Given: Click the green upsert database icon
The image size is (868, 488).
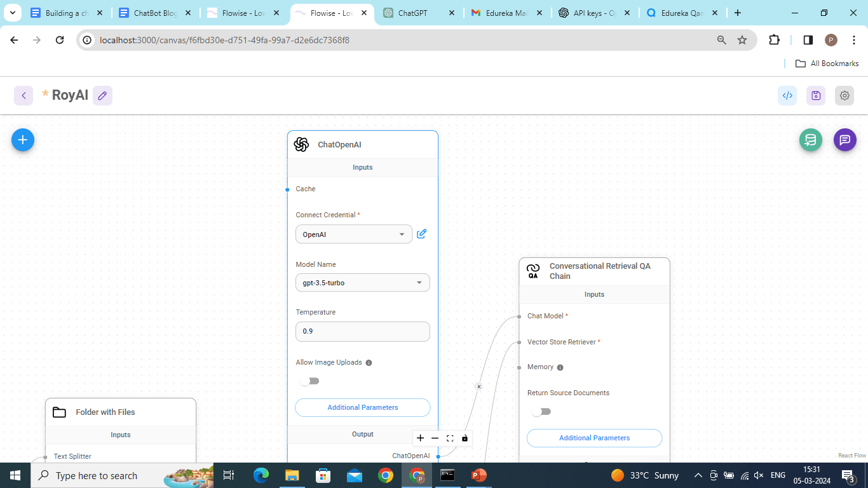Looking at the screenshot, I should click(810, 140).
